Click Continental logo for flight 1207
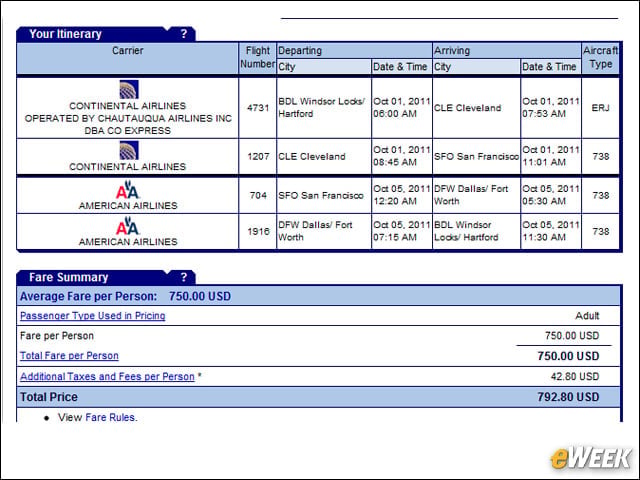The image size is (640, 480). point(129,150)
